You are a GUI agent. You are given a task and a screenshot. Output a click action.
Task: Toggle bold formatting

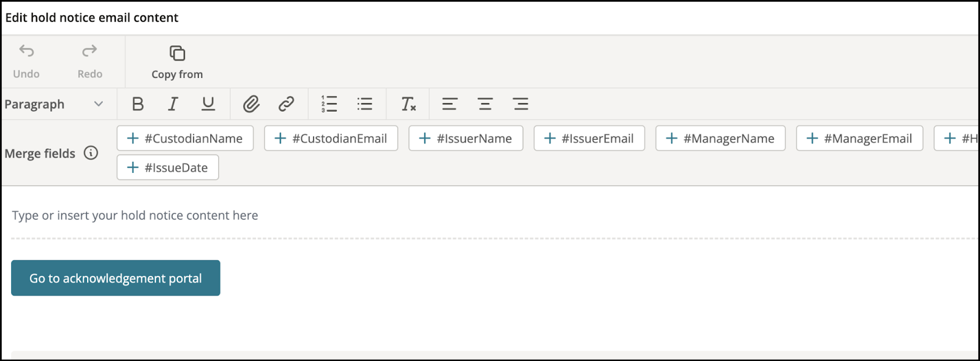tap(138, 104)
